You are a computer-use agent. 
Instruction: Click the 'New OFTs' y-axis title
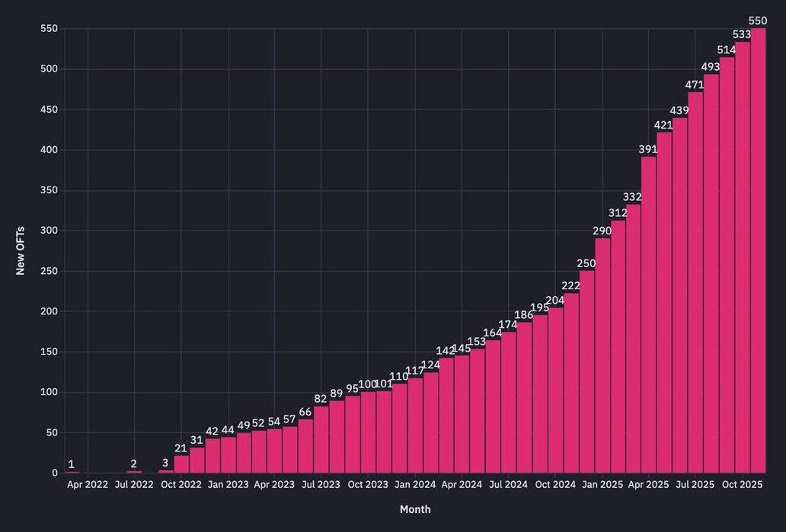21,250
